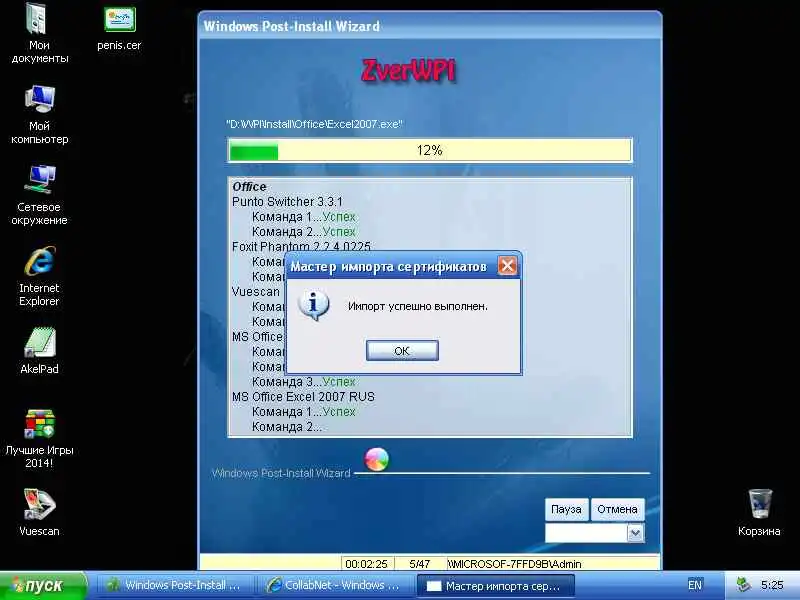Click the Отмена button
Viewport: 800px width, 600px height.
coord(617,509)
